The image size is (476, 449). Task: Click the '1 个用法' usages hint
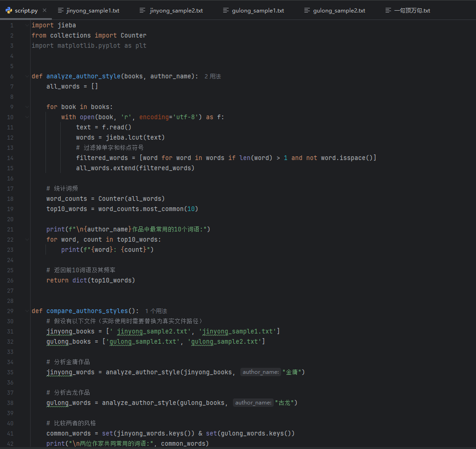[156, 311]
